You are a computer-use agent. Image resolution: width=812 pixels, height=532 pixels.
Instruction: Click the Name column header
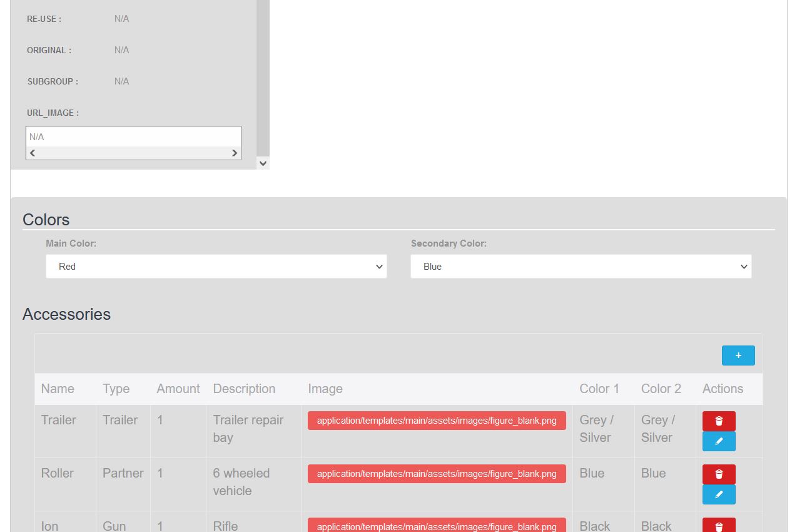(58, 389)
